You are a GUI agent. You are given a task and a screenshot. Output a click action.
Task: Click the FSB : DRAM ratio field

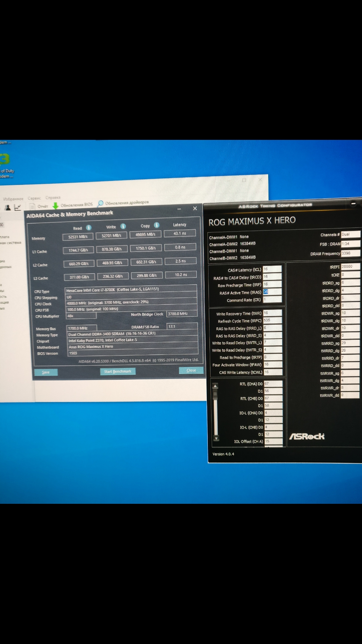(351, 244)
